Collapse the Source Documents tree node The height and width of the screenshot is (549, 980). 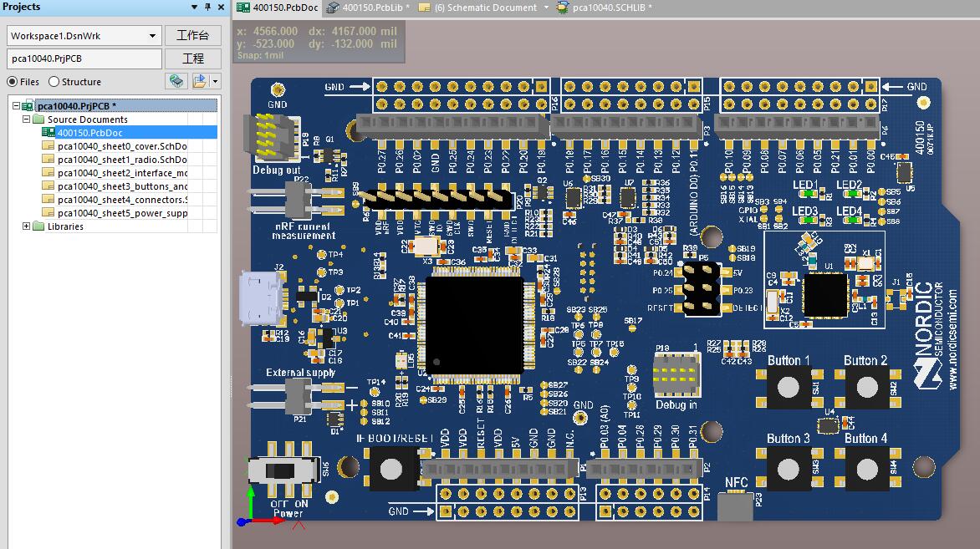tap(26, 119)
